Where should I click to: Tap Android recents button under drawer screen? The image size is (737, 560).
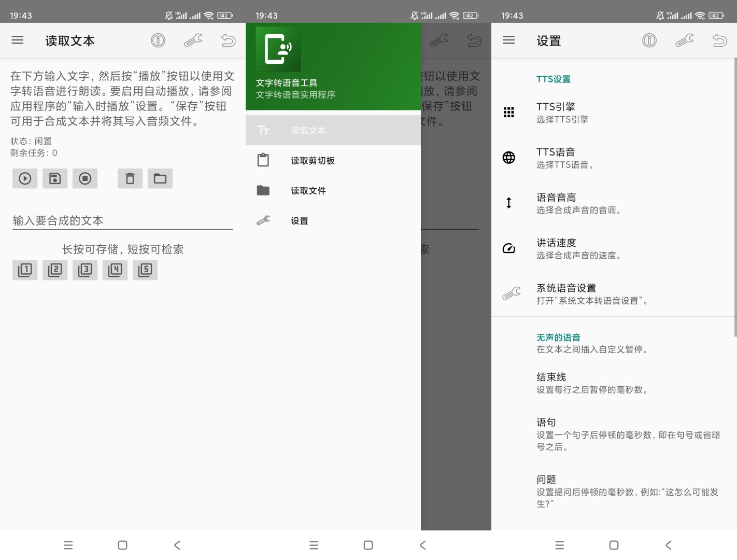[314, 545]
